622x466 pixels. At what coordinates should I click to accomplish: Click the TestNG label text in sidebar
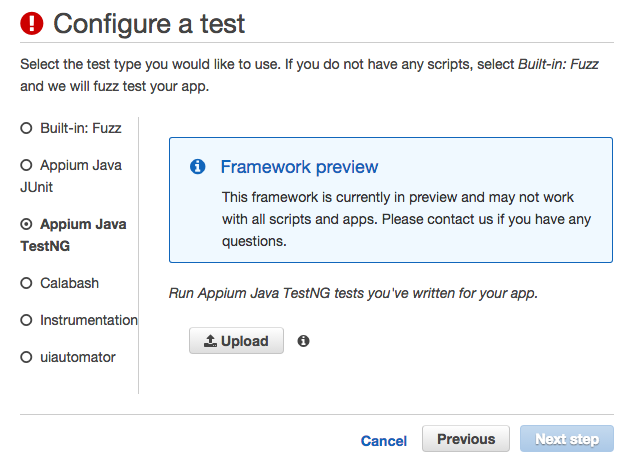pos(45,246)
